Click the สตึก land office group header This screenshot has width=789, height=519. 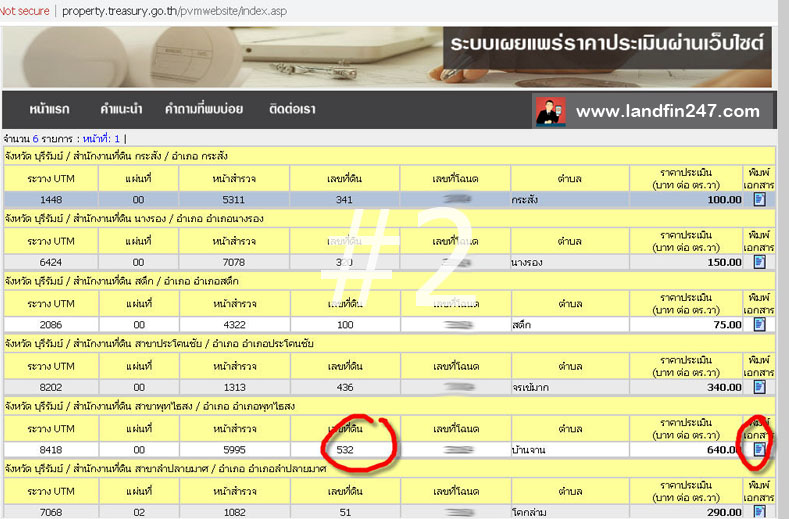(389, 281)
